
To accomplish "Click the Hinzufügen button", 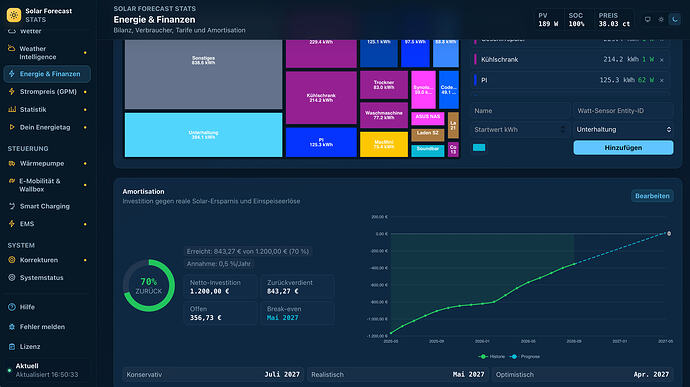I will point(623,148).
